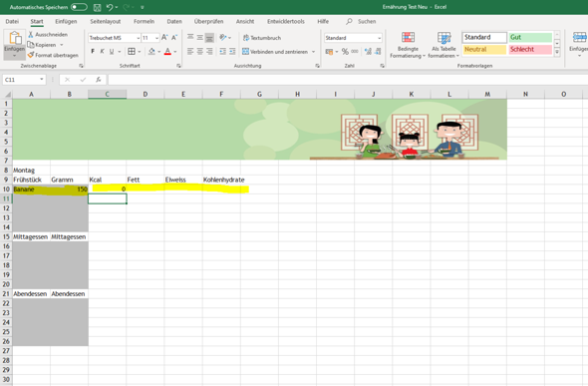This screenshot has width=588, height=386.
Task: Click the percent style icon
Action: (x=345, y=52)
